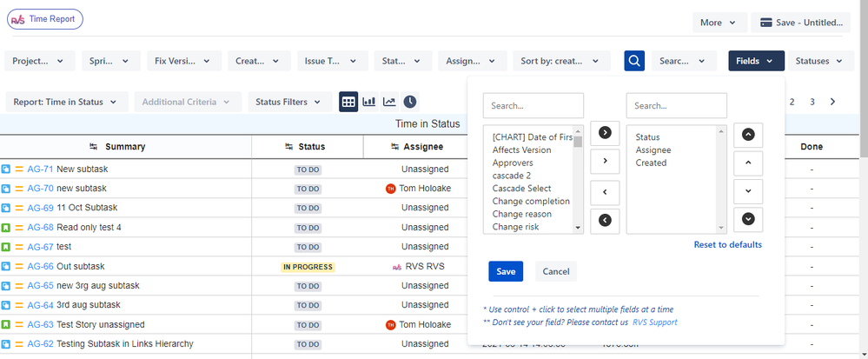Image resolution: width=868 pixels, height=359 pixels.
Task: Focus the available fields Search box
Action: click(x=533, y=105)
